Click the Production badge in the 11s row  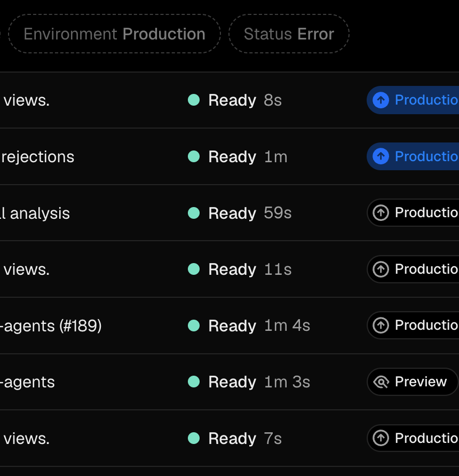tap(413, 269)
